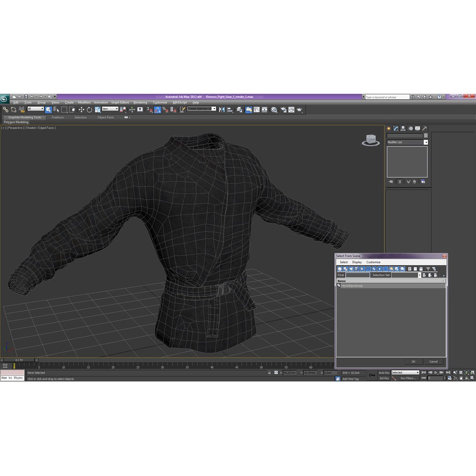476x476 pixels.
Task: Open Edit Named Selection Sets
Action: (x=182, y=110)
